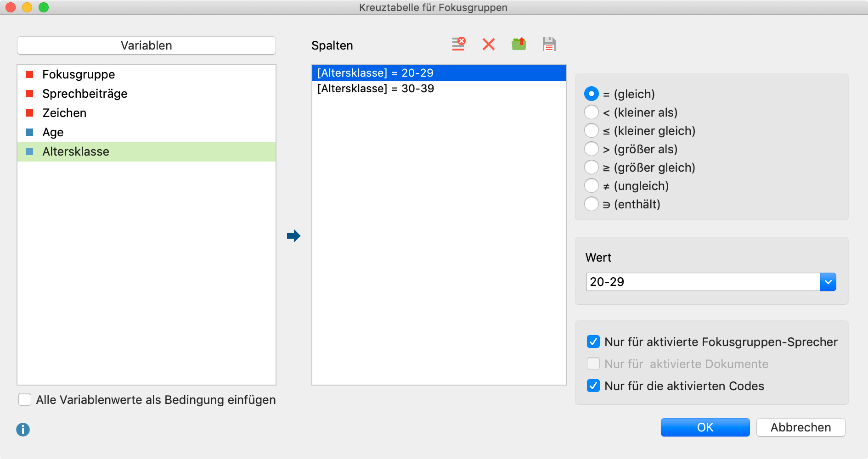Toggle Nur für die aktivierten Codes checkbox
The width and height of the screenshot is (868, 459).
(593, 386)
